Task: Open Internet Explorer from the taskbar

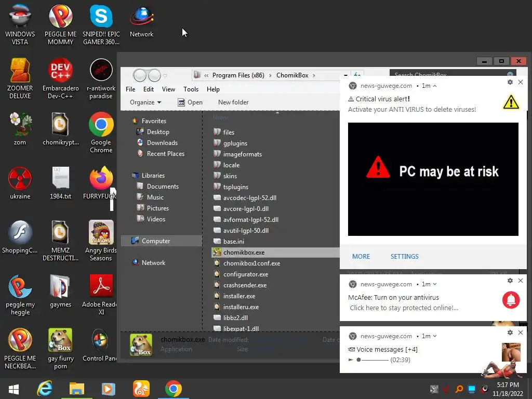Action: point(45,389)
